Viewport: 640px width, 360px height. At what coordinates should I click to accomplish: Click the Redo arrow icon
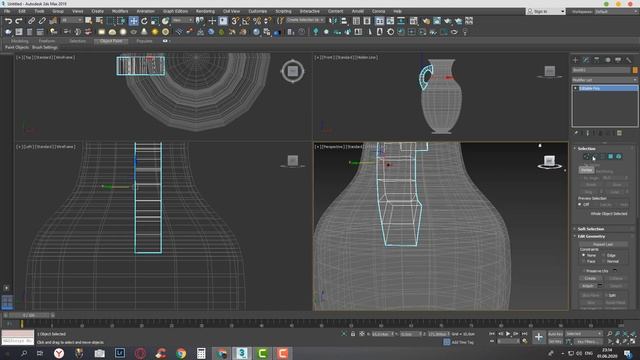(x=19, y=21)
